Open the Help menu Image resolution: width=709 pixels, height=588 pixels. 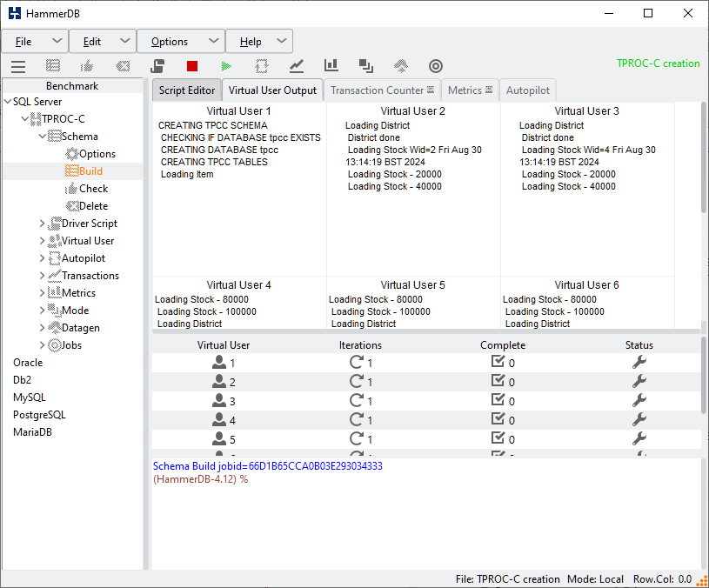coord(259,42)
